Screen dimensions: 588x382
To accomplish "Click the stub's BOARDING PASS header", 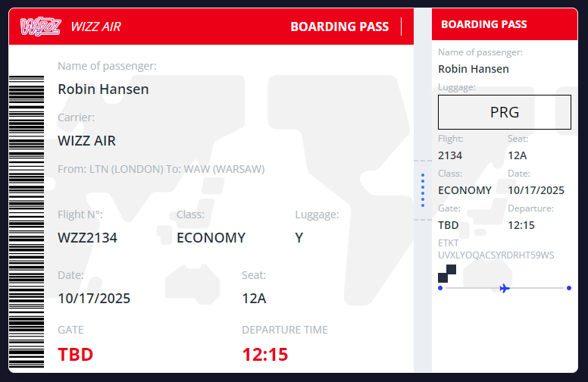I will pyautogui.click(x=484, y=24).
